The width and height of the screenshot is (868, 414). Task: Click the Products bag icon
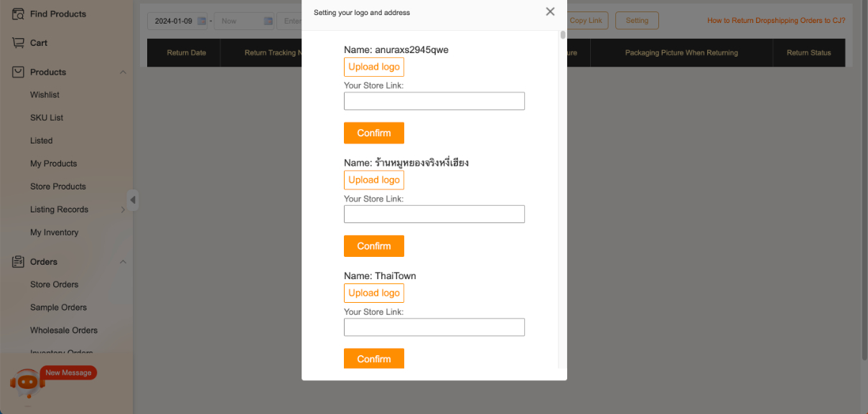pyautogui.click(x=19, y=72)
